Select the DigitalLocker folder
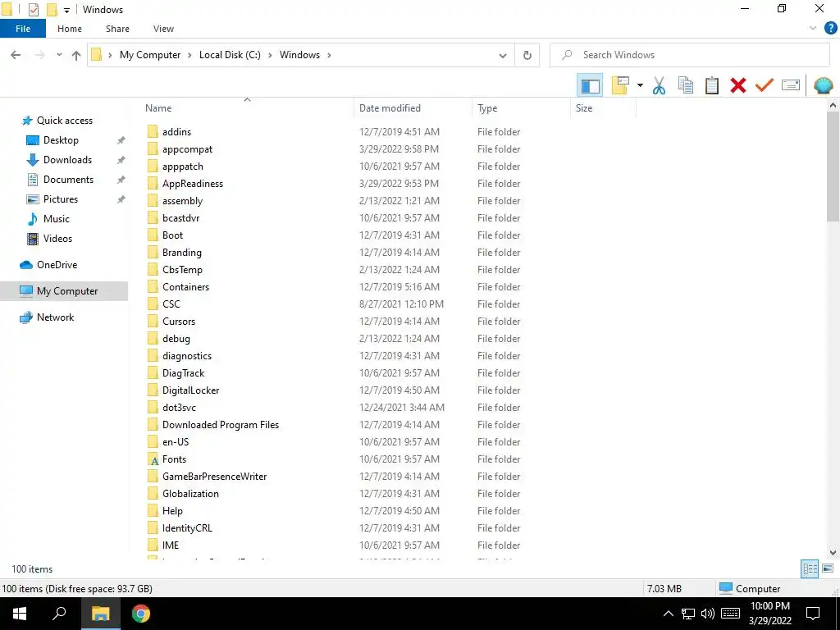The width and height of the screenshot is (840, 630). tap(190, 390)
